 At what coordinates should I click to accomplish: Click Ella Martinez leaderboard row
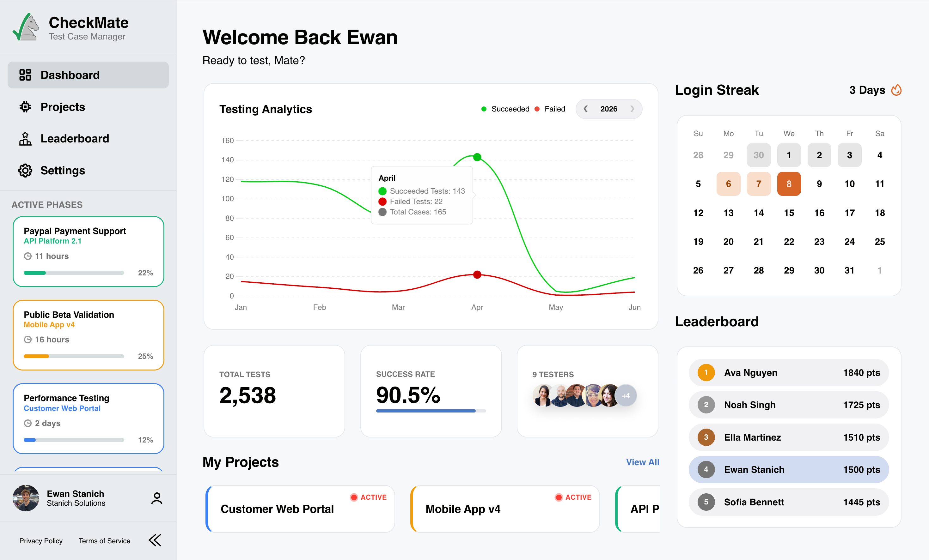click(x=789, y=437)
